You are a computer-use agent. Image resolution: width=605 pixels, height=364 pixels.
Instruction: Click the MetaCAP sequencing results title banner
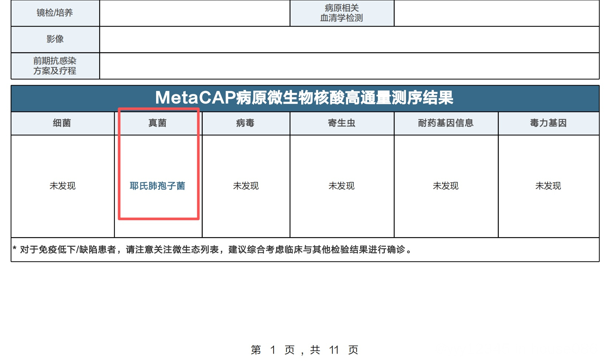coord(304,98)
